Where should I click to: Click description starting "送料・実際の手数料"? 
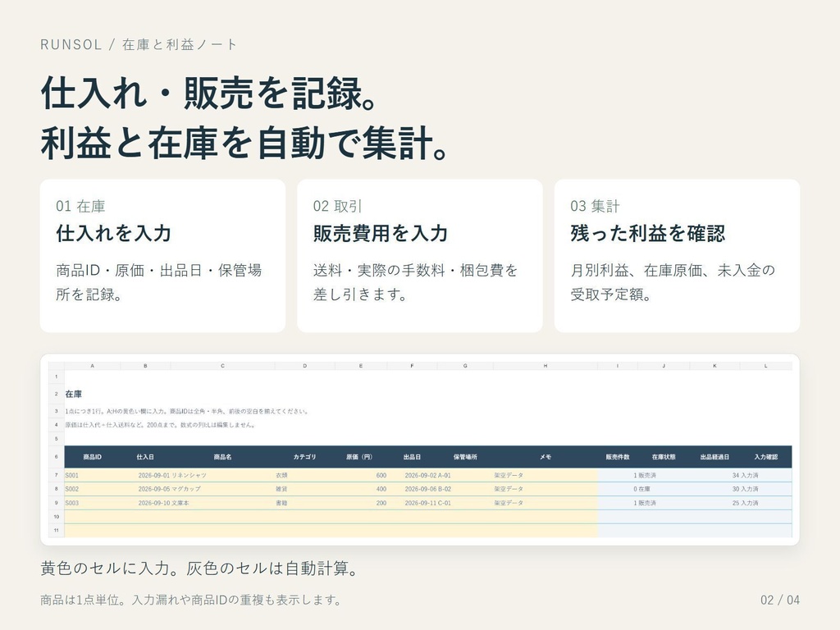coord(416,282)
